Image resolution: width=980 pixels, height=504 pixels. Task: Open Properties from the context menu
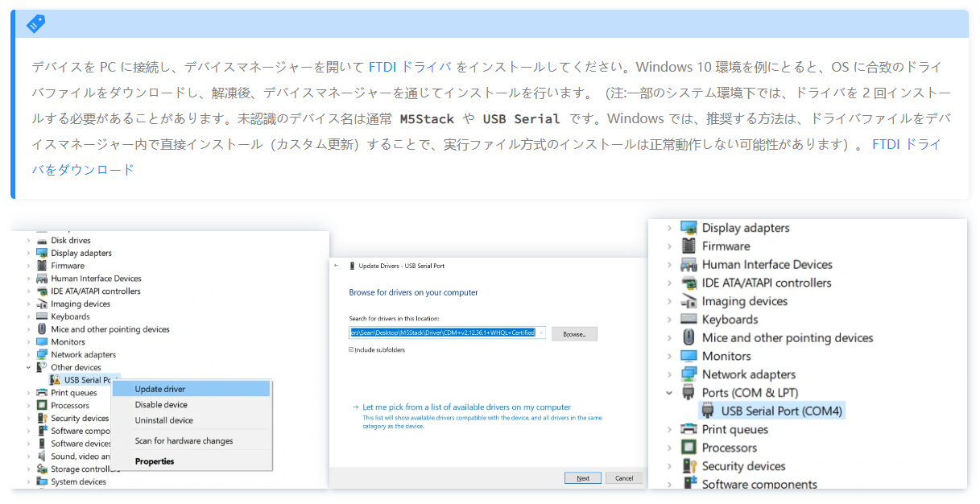[191, 461]
